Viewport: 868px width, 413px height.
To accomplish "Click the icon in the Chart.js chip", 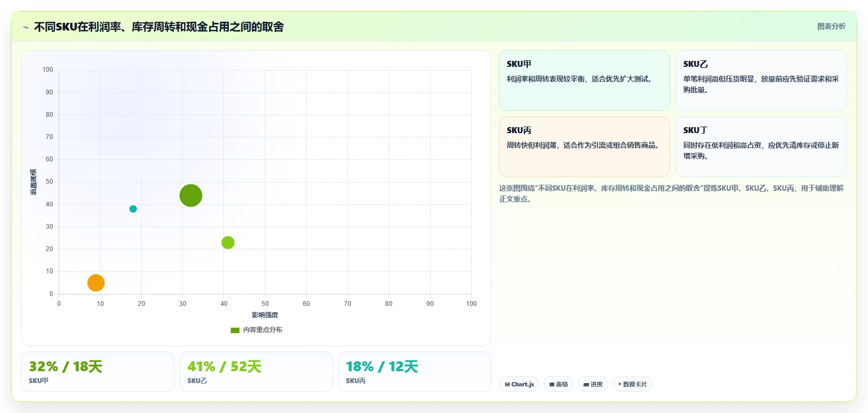I will pyautogui.click(x=507, y=384).
